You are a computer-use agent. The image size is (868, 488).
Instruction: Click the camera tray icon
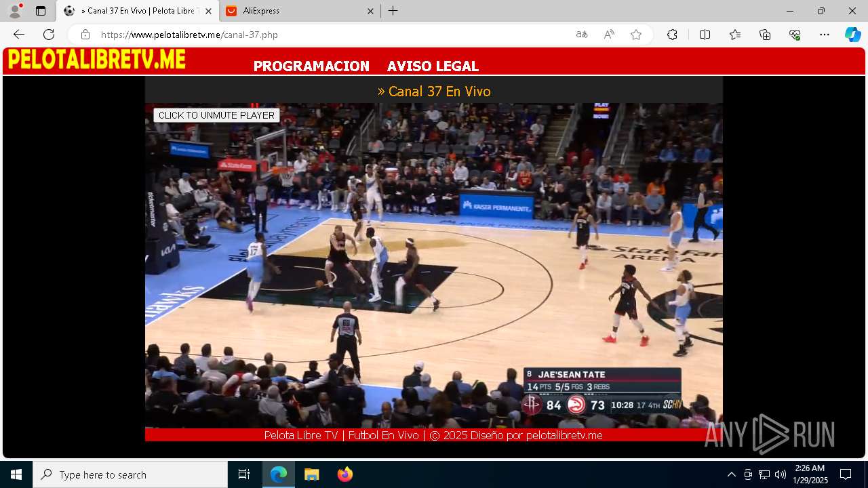pyautogui.click(x=748, y=474)
